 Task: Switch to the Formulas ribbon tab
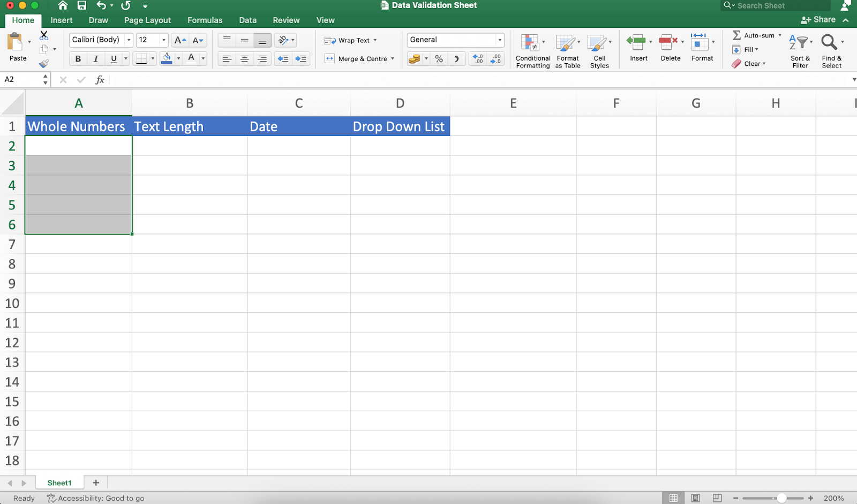pos(204,20)
